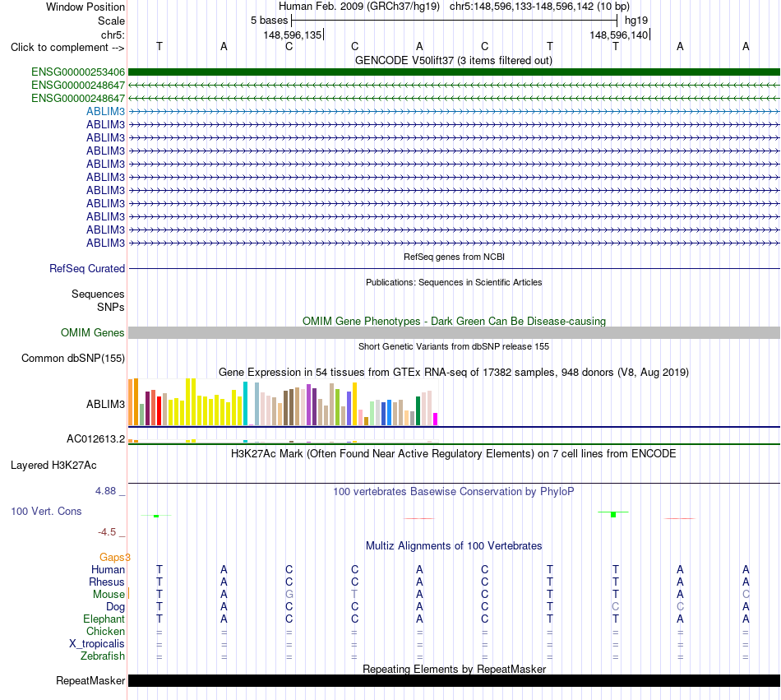
Task: Click the 148,596,135 ruler coordinate
Action: [x=293, y=35]
